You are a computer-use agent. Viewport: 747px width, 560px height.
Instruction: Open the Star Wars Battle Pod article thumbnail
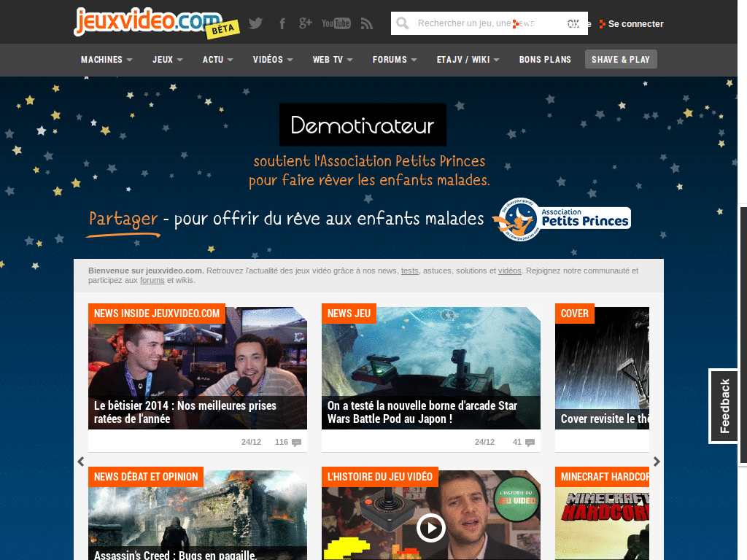tap(430, 368)
